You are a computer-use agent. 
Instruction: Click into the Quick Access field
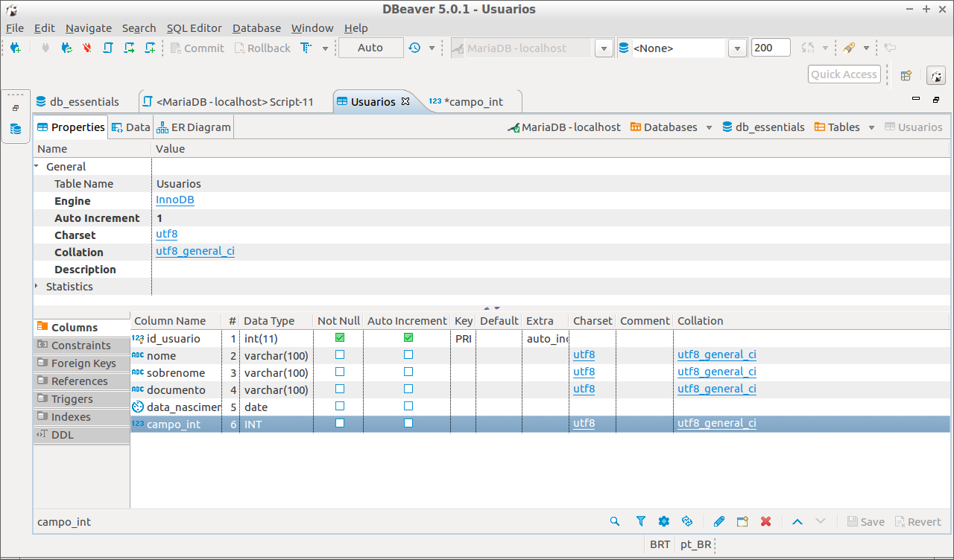(x=844, y=74)
